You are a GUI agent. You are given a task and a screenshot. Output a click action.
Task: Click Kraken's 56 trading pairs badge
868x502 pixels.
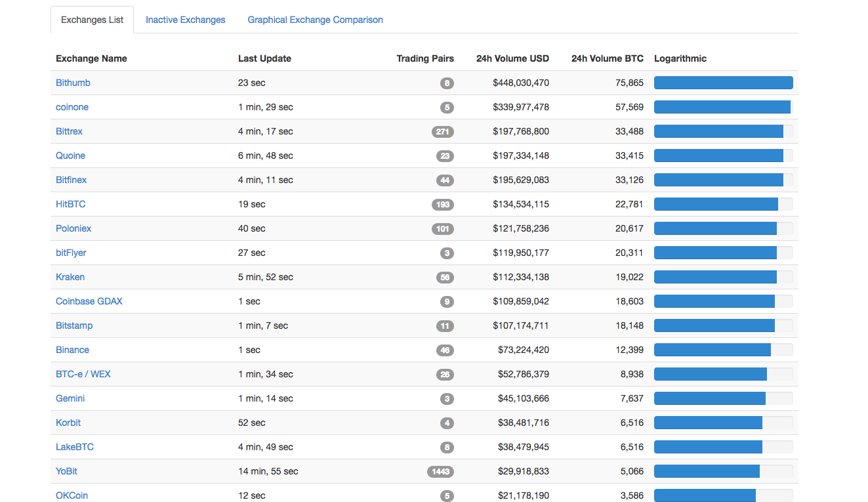(x=445, y=278)
